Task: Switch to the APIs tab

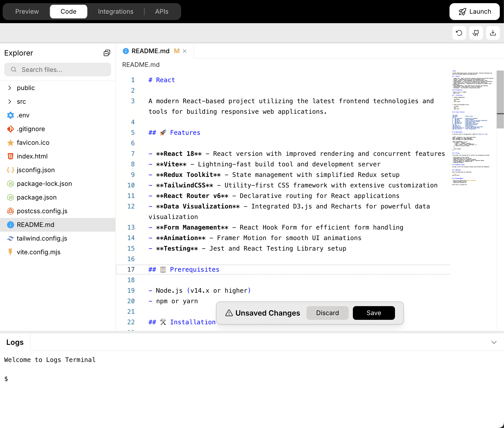Action: click(x=161, y=11)
